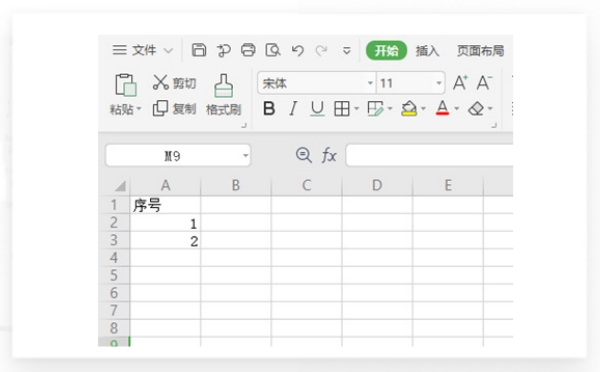Expand the borders dropdown arrow
Image resolution: width=600 pixels, height=372 pixels.
(x=357, y=109)
